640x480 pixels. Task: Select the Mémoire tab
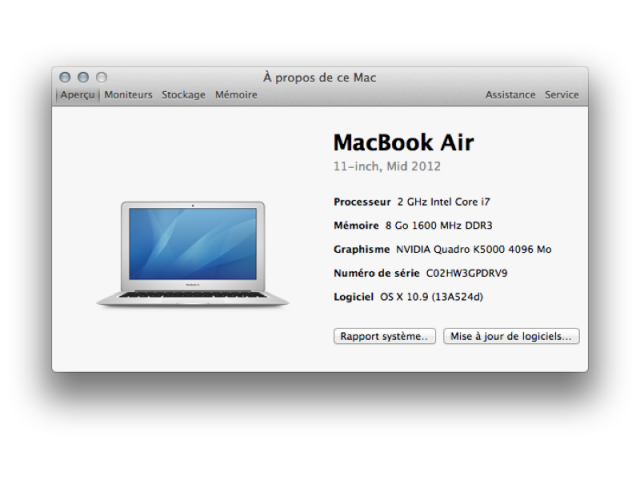tap(236, 95)
